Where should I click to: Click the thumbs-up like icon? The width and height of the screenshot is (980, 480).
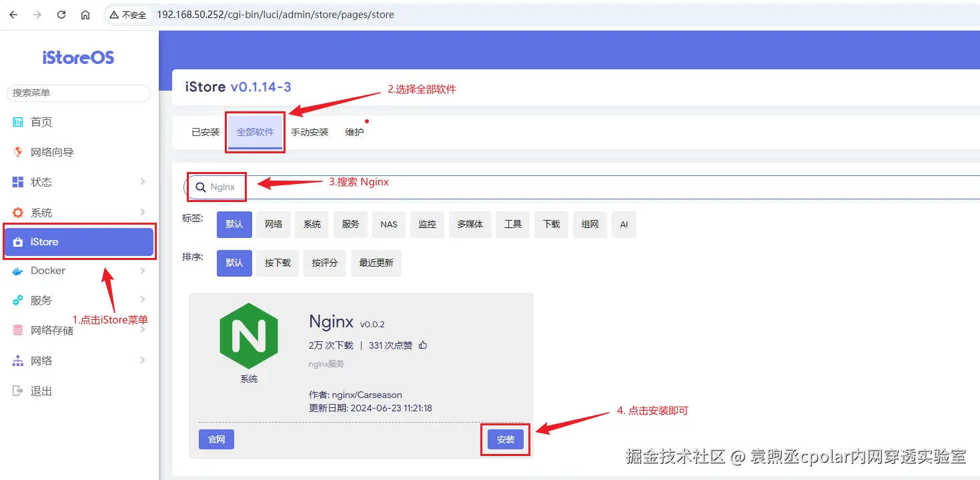tap(423, 345)
